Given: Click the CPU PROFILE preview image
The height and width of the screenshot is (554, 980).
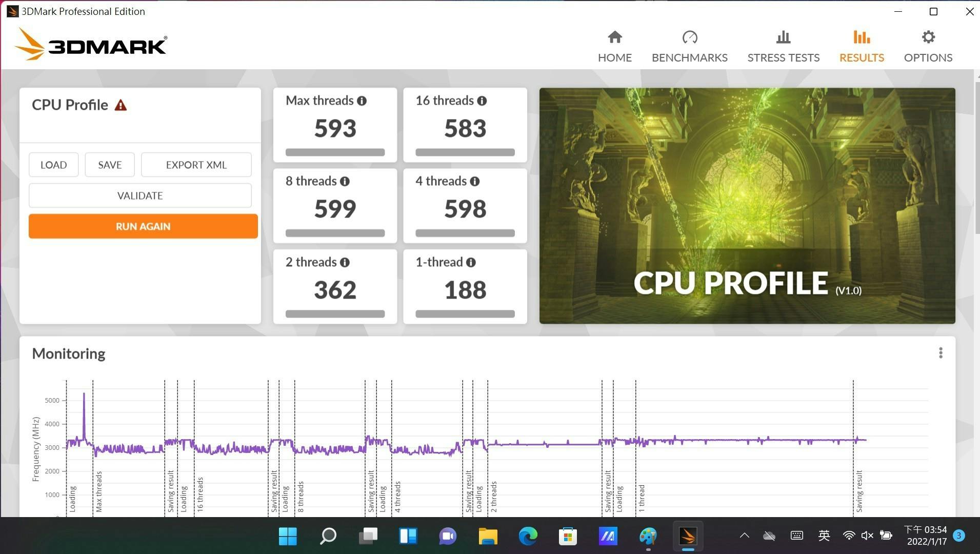Looking at the screenshot, I should [x=747, y=206].
